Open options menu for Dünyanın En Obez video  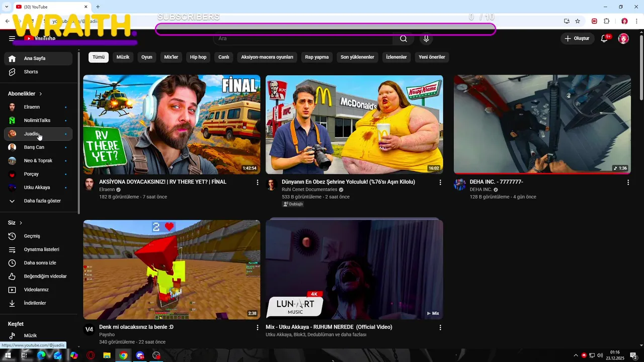(x=440, y=183)
